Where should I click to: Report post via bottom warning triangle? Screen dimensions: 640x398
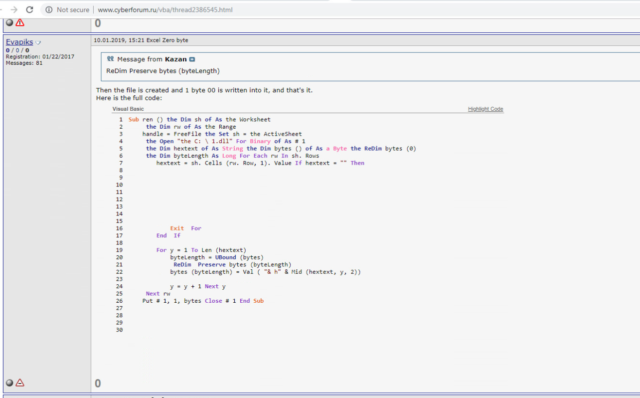[20, 382]
